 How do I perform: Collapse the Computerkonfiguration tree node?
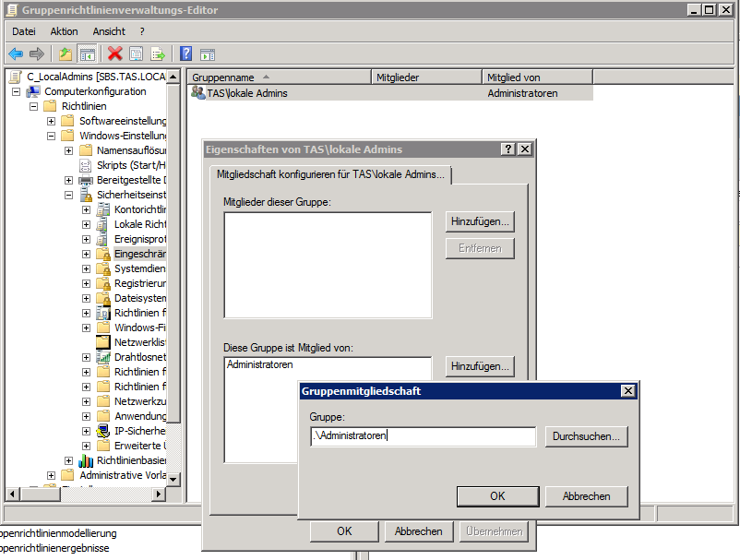pos(17,91)
